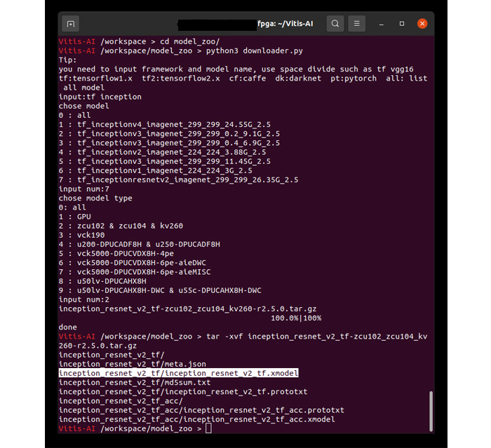Image resolution: width=491 pixels, height=448 pixels.
Task: Click the 'input num:2' line
Action: pyautogui.click(x=84, y=299)
